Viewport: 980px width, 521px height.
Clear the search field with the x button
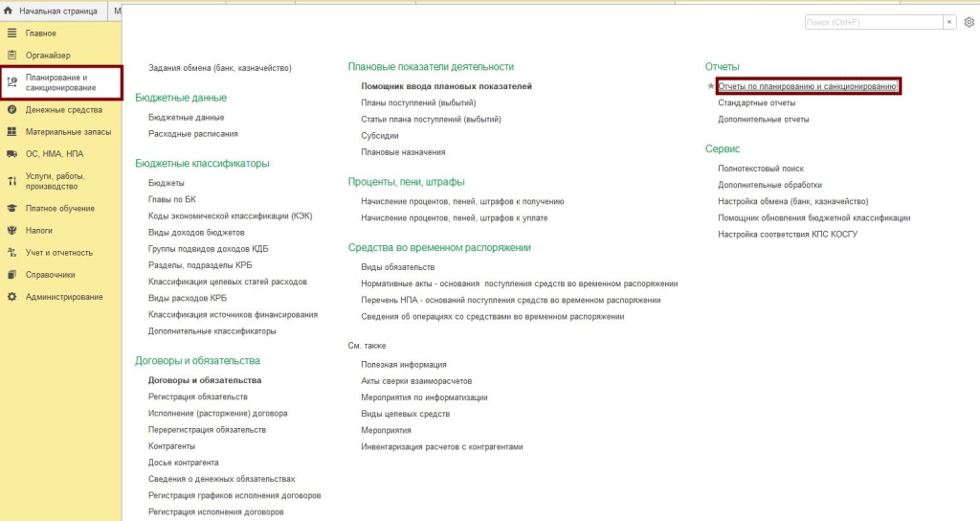coord(949,22)
